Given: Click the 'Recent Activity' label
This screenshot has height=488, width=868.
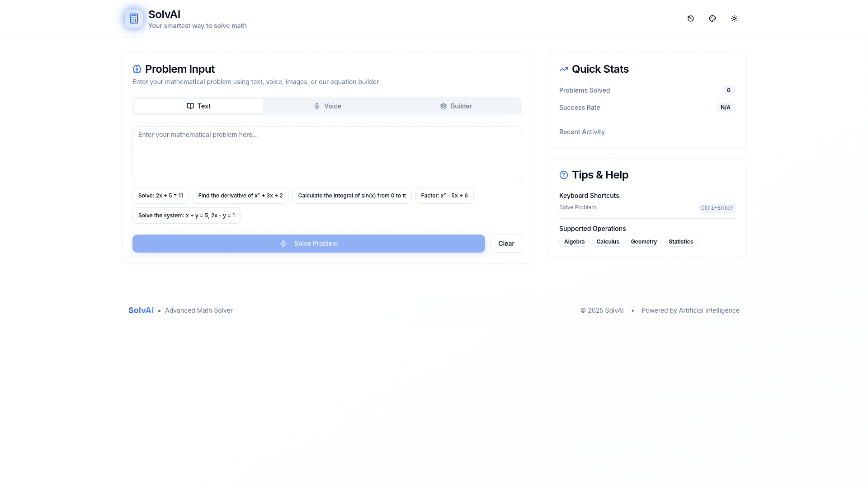Looking at the screenshot, I should [x=582, y=132].
